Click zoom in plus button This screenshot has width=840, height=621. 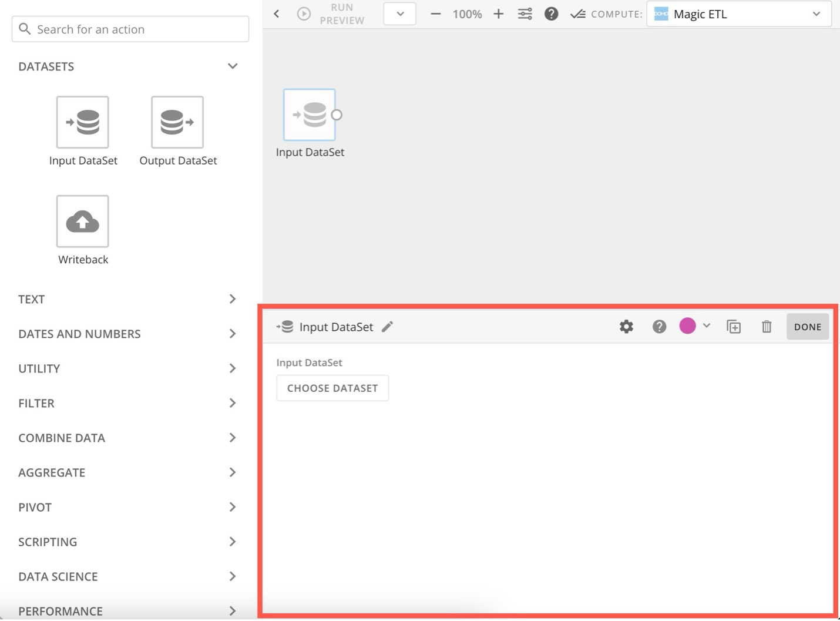[498, 14]
